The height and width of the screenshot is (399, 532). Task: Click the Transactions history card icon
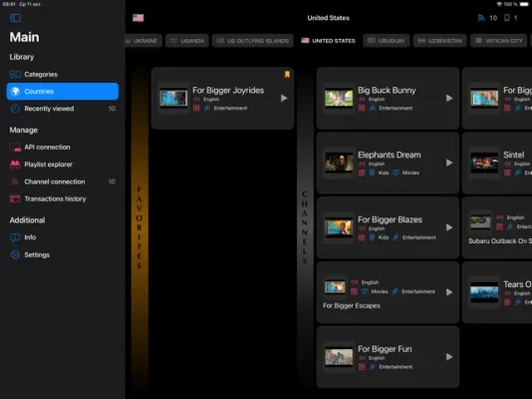pyautogui.click(x=15, y=199)
